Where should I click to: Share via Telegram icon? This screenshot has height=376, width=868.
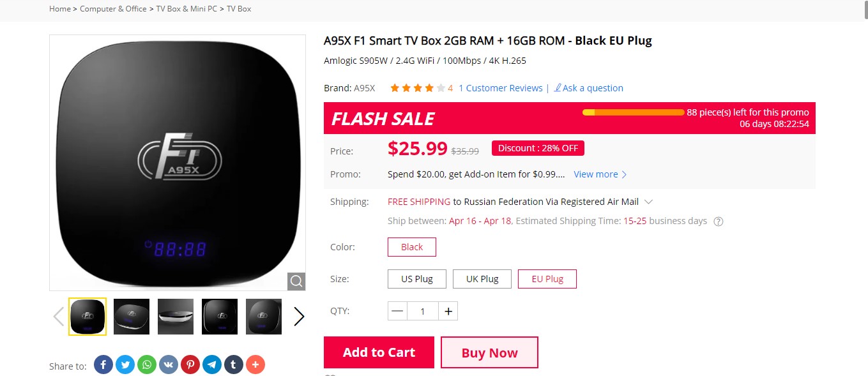click(212, 365)
